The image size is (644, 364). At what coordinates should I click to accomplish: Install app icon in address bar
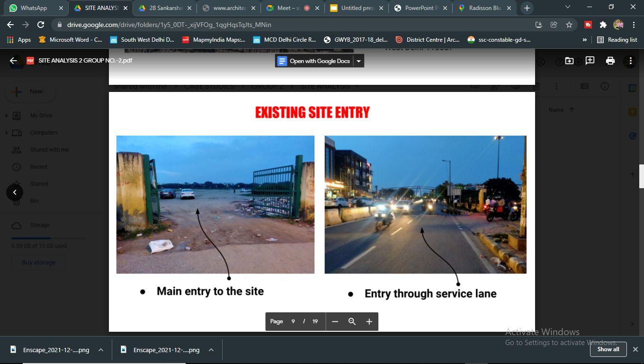coord(539,25)
